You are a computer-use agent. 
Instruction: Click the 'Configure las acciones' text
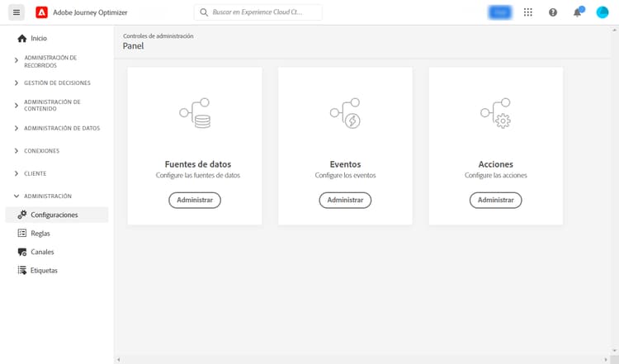click(x=496, y=175)
